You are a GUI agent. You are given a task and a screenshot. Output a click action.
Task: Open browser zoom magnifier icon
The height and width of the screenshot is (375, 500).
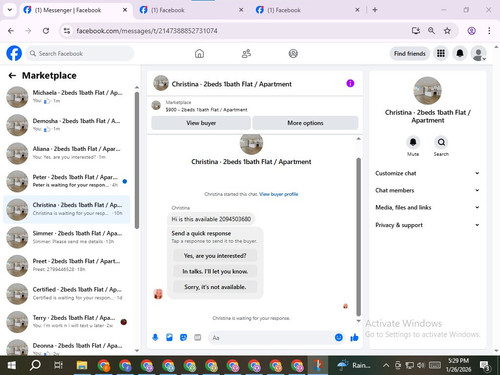point(431,31)
